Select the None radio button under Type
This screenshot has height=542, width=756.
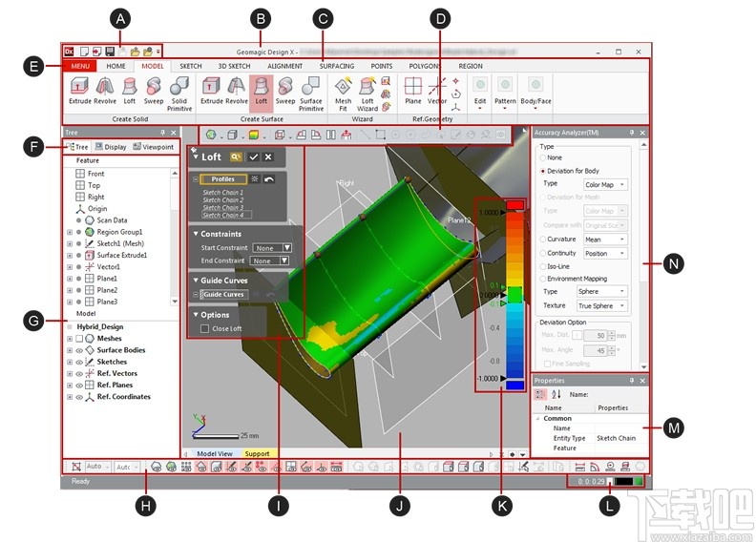pos(543,157)
